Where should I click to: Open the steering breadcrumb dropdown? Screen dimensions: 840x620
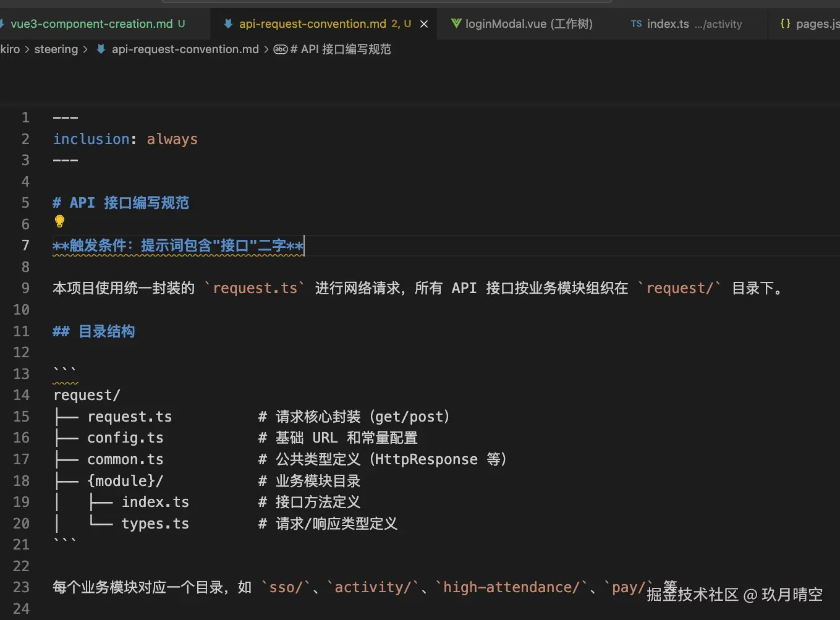pyautogui.click(x=56, y=49)
